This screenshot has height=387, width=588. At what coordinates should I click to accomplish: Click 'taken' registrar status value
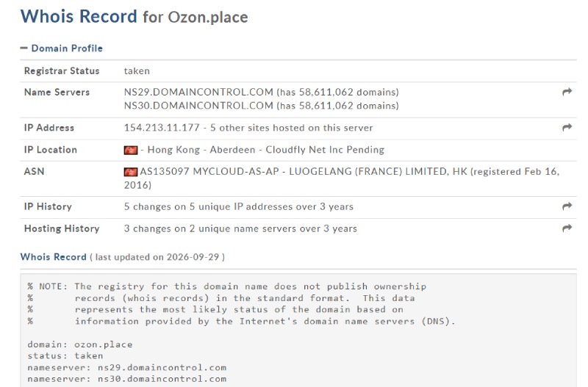point(137,70)
